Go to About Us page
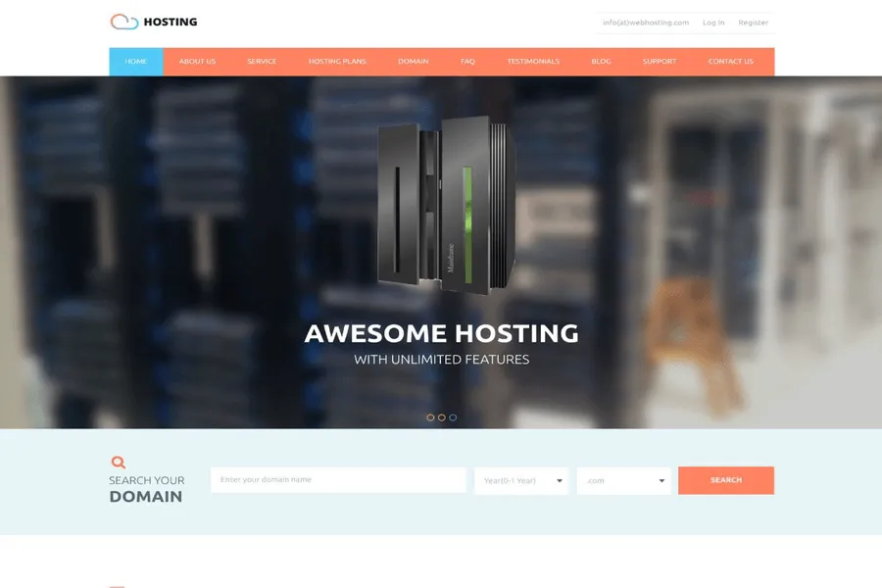This screenshot has height=588, width=882. tap(197, 62)
